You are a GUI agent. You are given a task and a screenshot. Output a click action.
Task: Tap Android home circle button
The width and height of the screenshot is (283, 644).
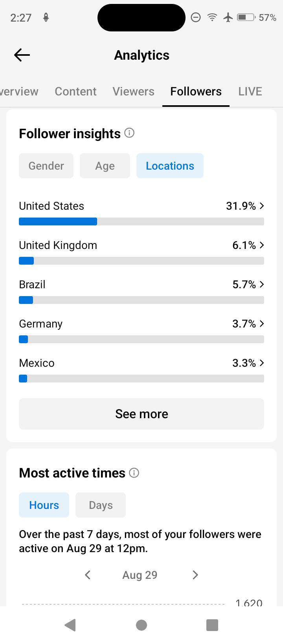coord(141,625)
